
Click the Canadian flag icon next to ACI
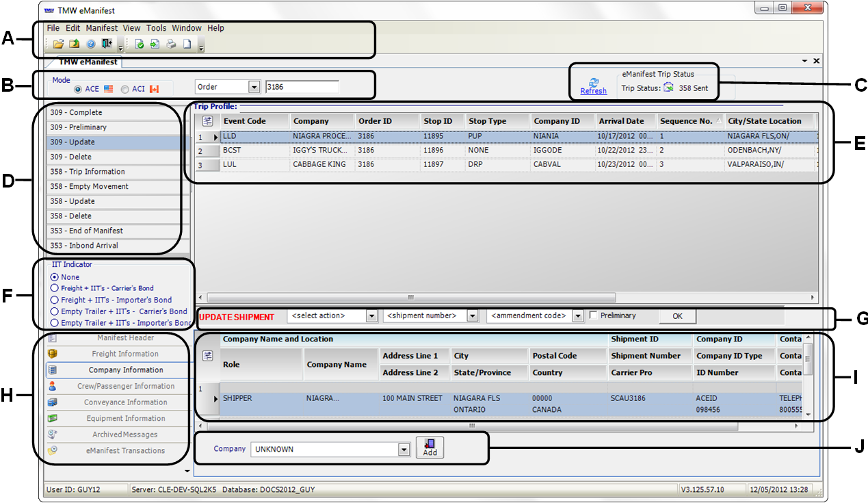tap(154, 89)
